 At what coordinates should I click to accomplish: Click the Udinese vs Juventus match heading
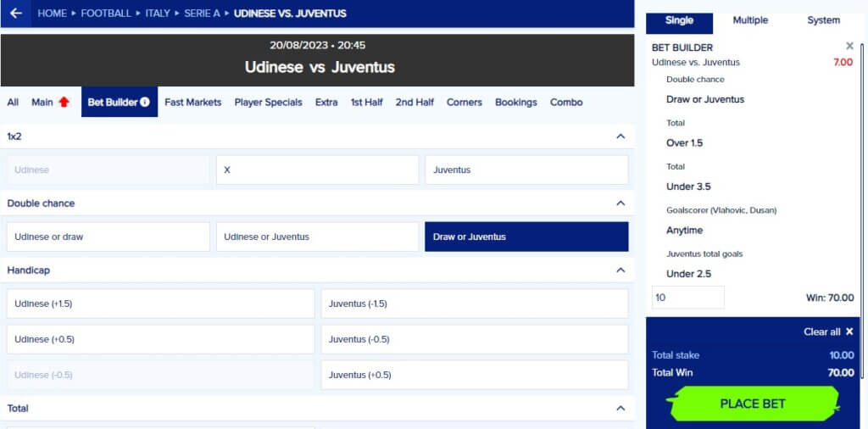(320, 67)
